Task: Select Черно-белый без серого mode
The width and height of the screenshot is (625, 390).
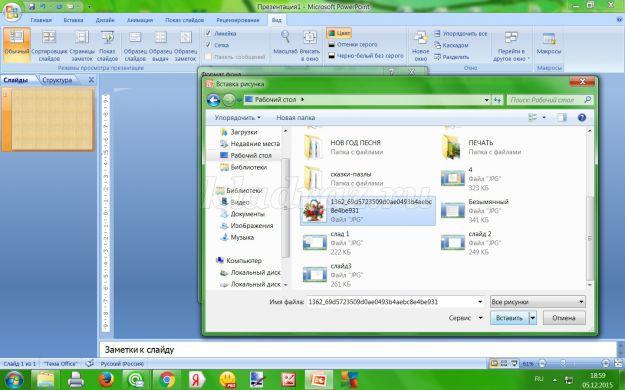Action: [x=366, y=56]
